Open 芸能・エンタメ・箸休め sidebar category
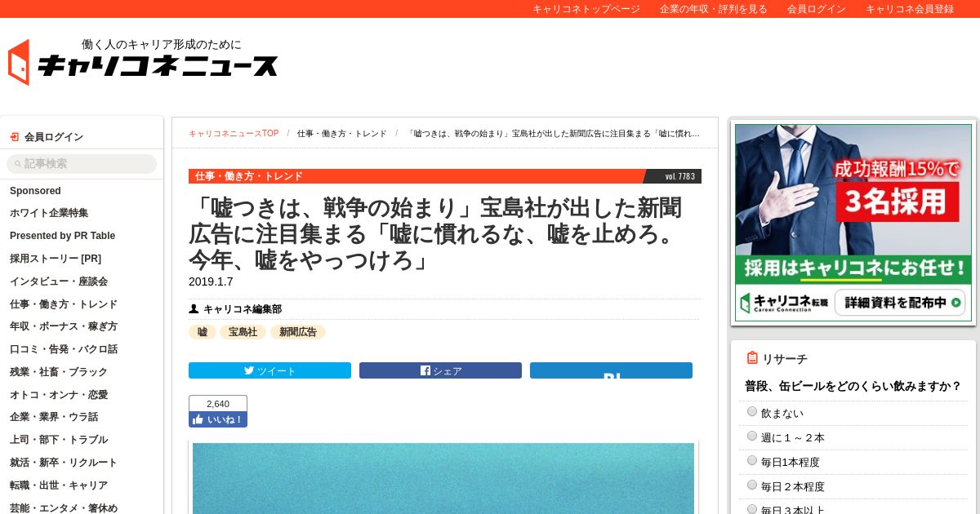The height and width of the screenshot is (514, 980). point(64,508)
